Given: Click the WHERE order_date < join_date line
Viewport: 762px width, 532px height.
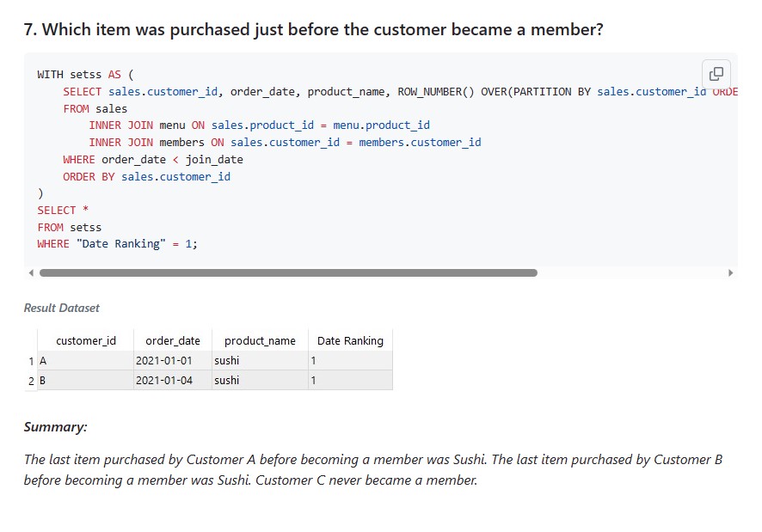Looking at the screenshot, I should [152, 159].
